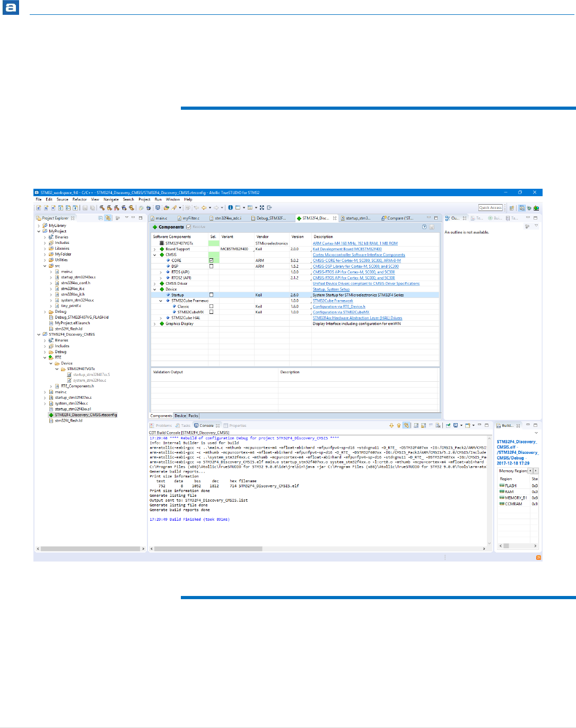Toggle the Resolve checkbox icon by Components

click(x=189, y=227)
